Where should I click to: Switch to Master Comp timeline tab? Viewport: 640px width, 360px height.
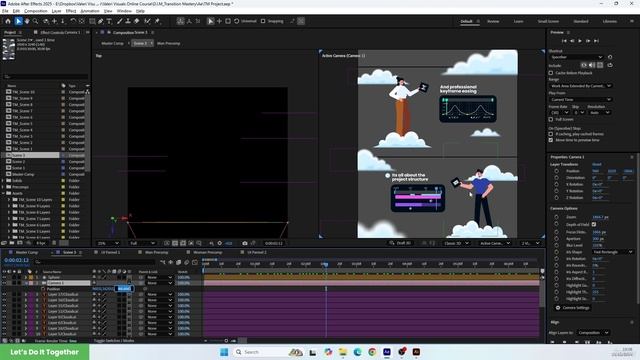(x=27, y=252)
